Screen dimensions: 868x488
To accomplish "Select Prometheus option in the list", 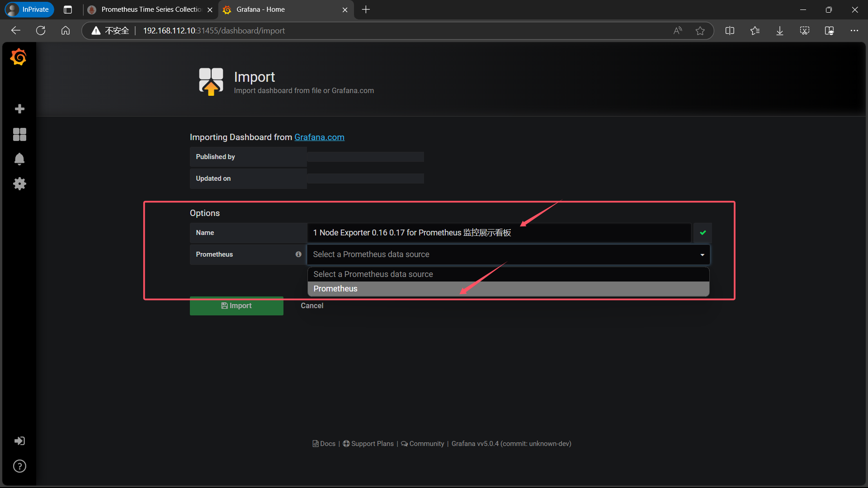I will 508,289.
